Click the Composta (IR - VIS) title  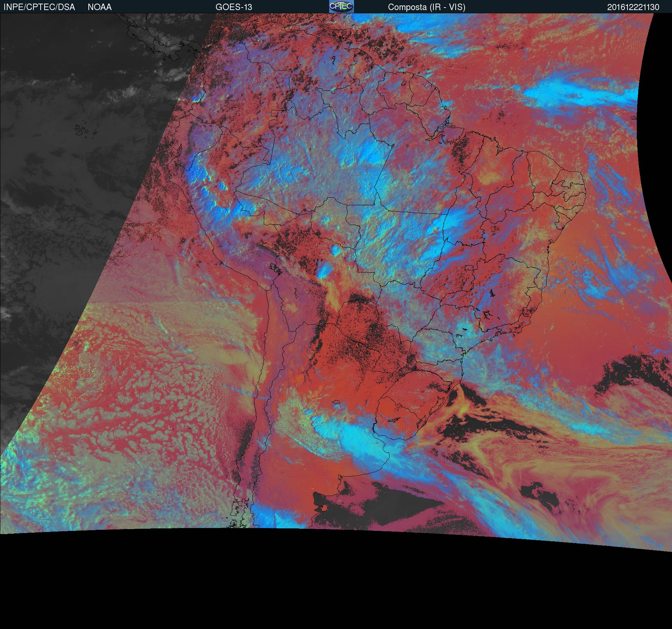coord(427,7)
